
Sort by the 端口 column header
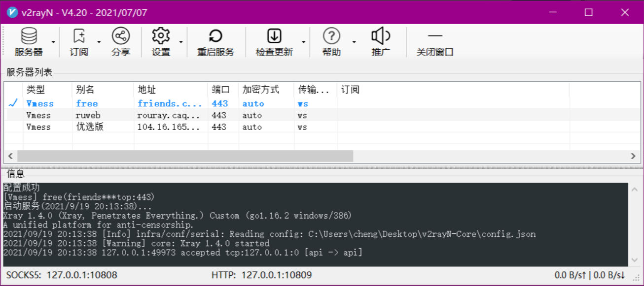pyautogui.click(x=223, y=90)
